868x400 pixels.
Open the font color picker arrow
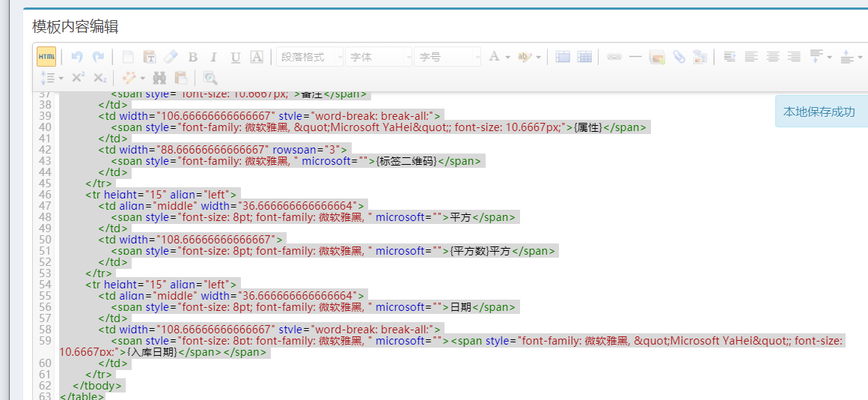[x=507, y=57]
